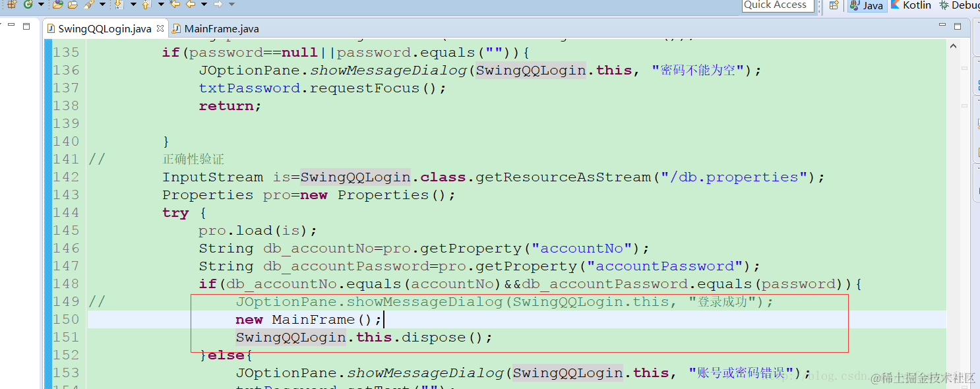Click the return; statement on line 138
The width and height of the screenshot is (980, 389).
pyautogui.click(x=230, y=105)
